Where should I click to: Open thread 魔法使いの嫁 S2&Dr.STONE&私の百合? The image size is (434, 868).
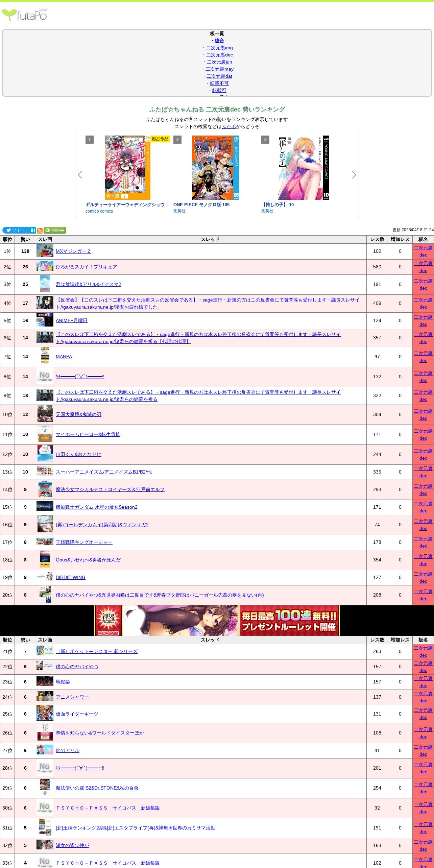coord(97,788)
